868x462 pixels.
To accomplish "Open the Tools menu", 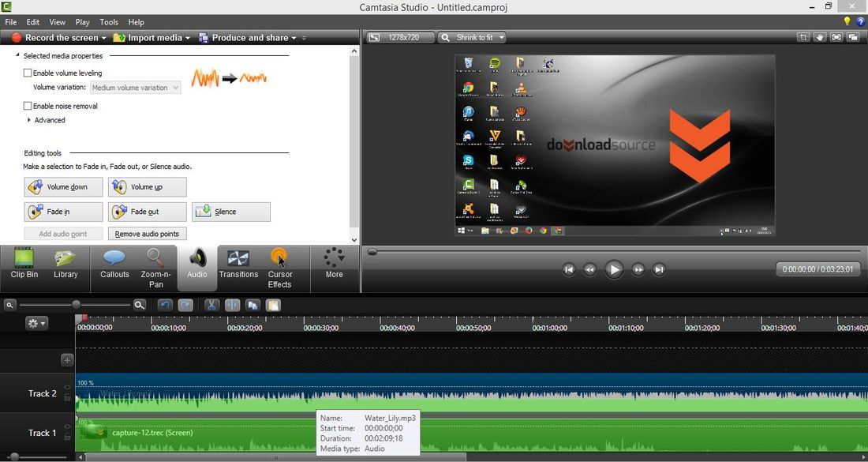I will (109, 22).
